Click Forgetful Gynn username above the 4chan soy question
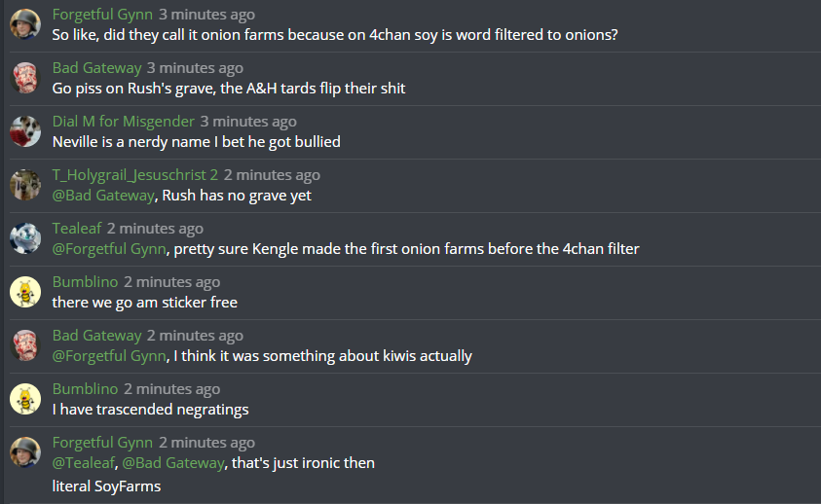Viewport: 821px width, 504px height. 102,15
